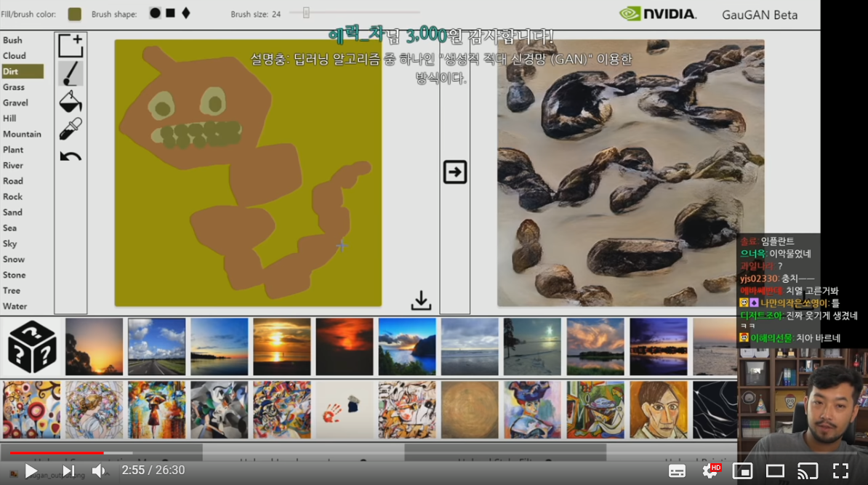
Task: Choose the circle brush shape
Action: (155, 13)
